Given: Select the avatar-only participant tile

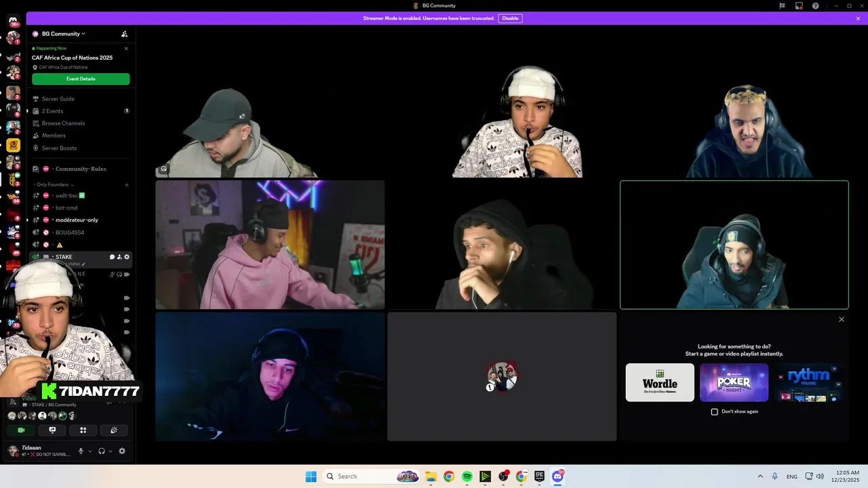Looking at the screenshot, I should (502, 376).
